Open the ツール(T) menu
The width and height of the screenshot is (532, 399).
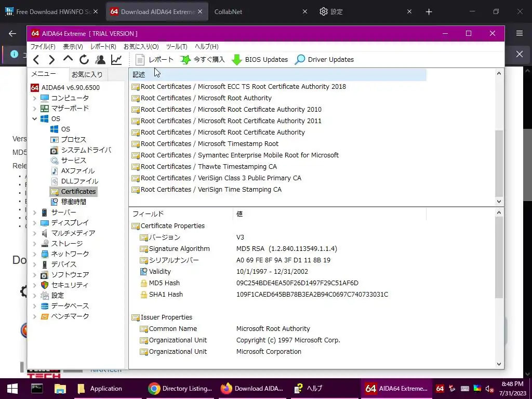177,46
